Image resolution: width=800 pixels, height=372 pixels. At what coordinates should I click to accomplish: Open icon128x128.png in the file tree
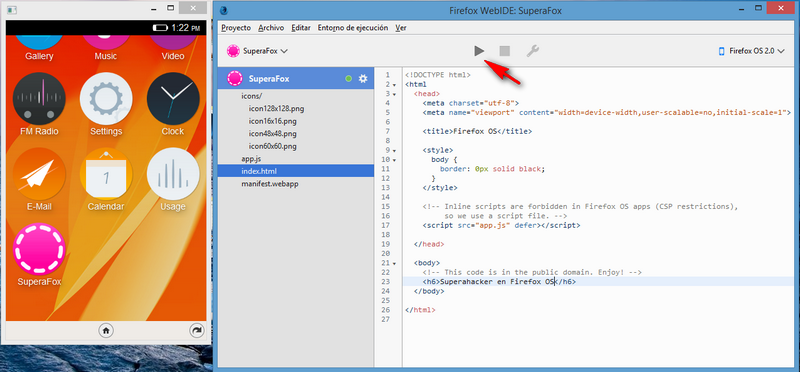coord(276,109)
